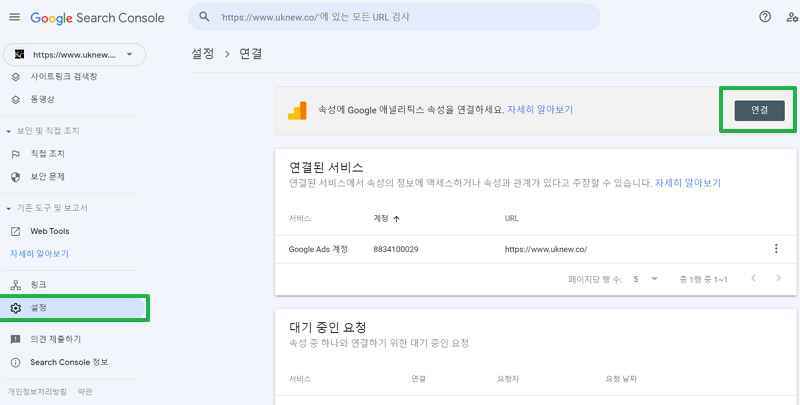Click the gear icon for 설정
Viewport: 800px width, 405px height.
click(16, 308)
